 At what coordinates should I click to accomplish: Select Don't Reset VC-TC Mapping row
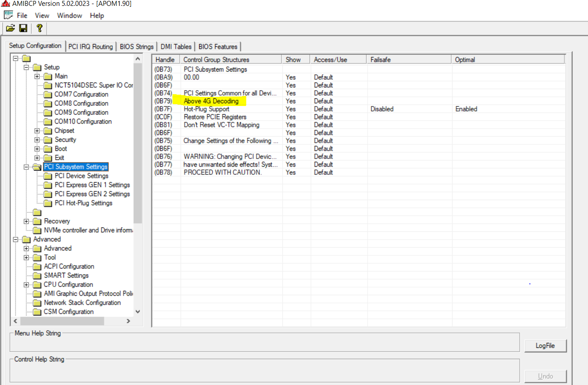(359, 125)
